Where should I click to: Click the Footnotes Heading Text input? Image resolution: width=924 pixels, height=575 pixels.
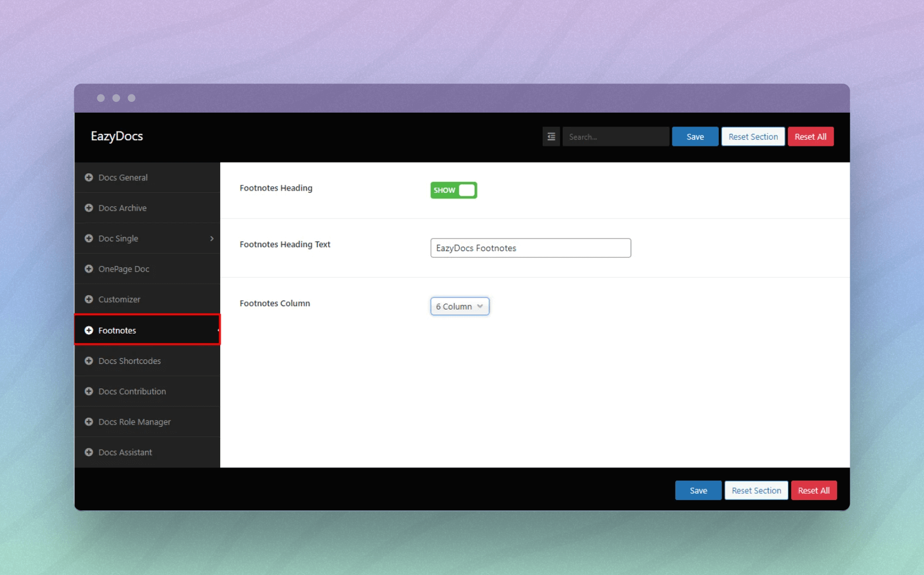pyautogui.click(x=530, y=248)
